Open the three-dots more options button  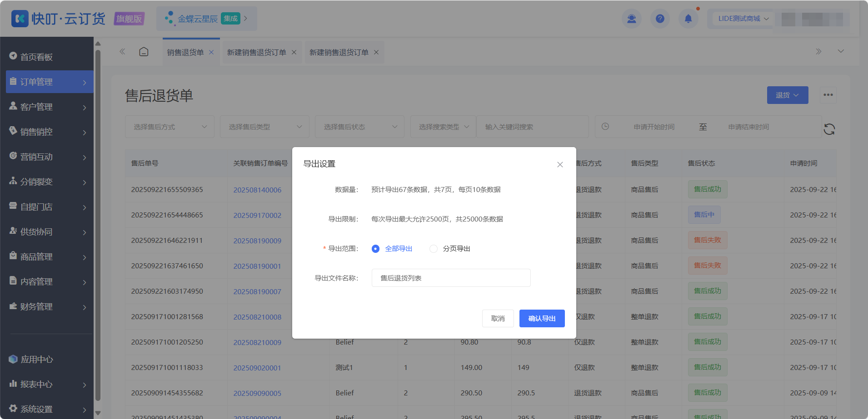coord(828,95)
